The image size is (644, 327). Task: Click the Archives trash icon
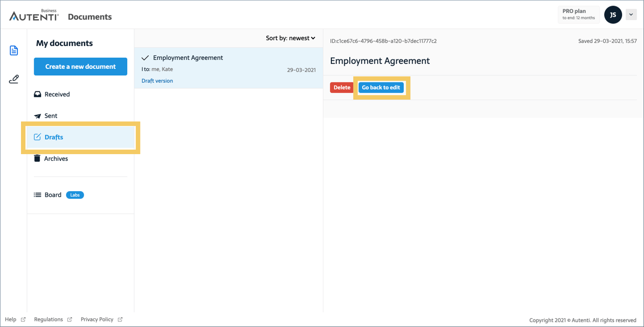tap(37, 158)
